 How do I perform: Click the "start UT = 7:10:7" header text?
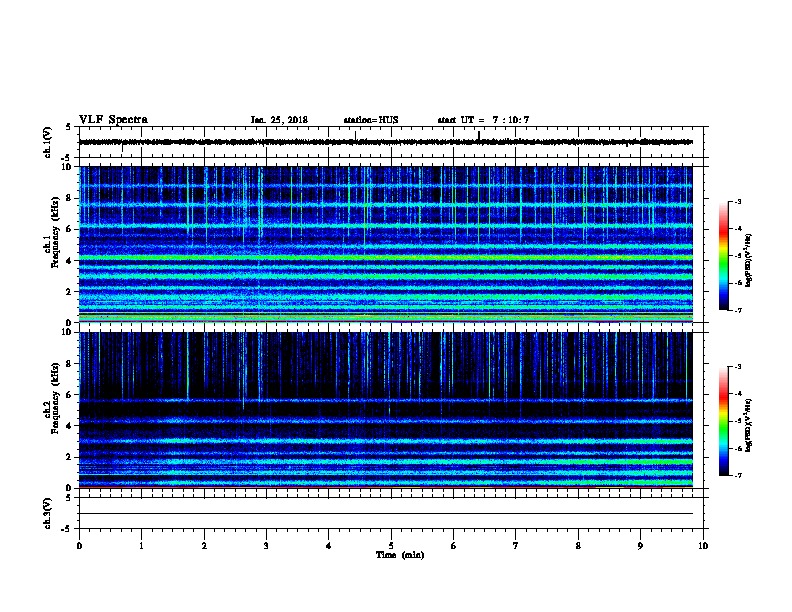(483, 120)
